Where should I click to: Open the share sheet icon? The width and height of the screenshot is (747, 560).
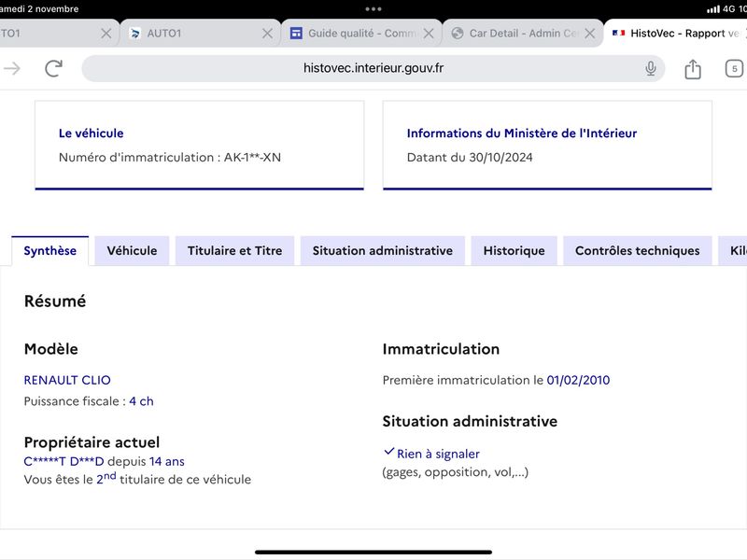coord(693,69)
